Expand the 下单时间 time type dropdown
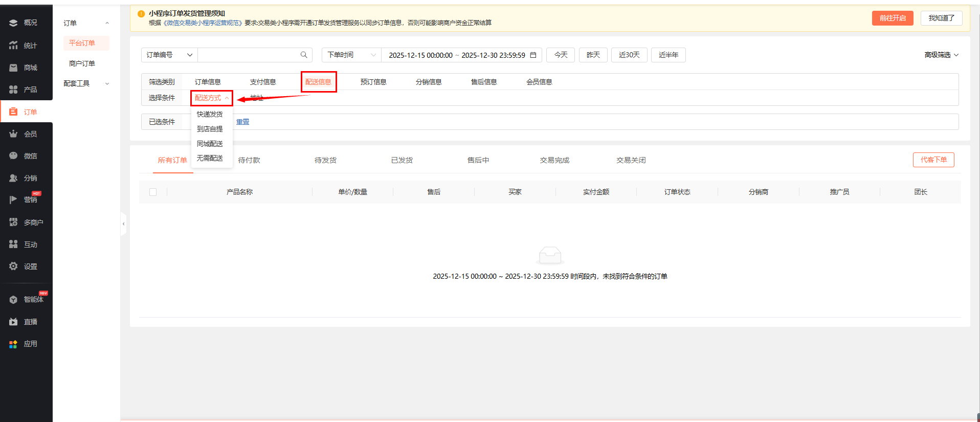The height and width of the screenshot is (422, 980). 351,55
